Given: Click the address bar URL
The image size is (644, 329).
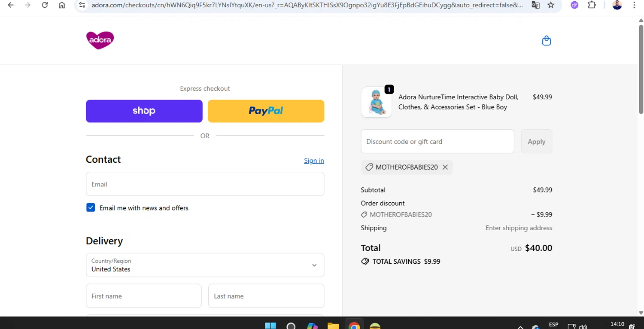Looking at the screenshot, I should pos(307,5).
